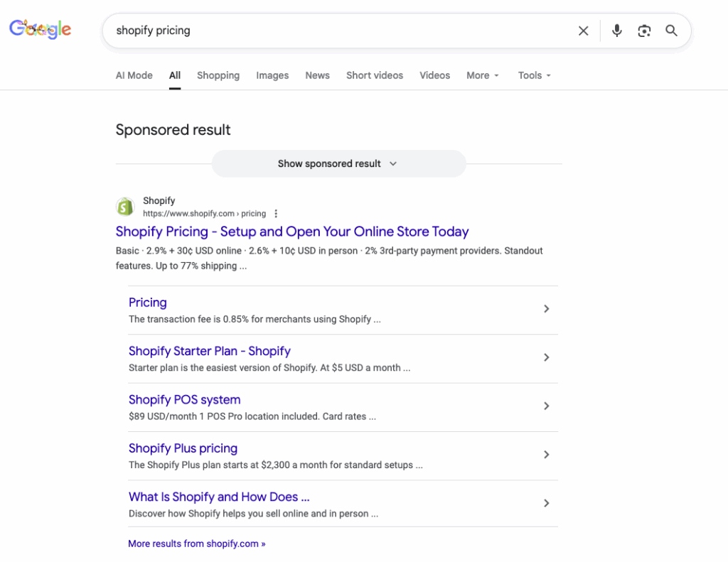The image size is (728, 562).
Task: Click the chevron arrow beside the Pricing sitelink
Action: coord(547,308)
